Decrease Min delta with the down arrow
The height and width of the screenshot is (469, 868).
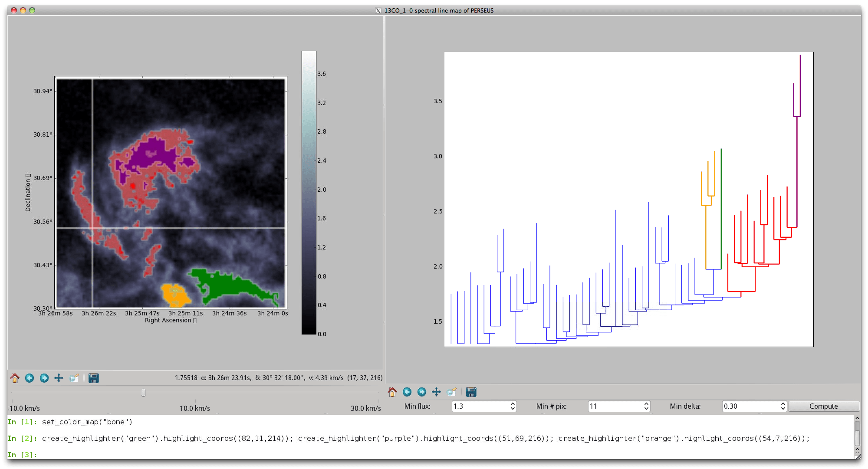pos(783,409)
